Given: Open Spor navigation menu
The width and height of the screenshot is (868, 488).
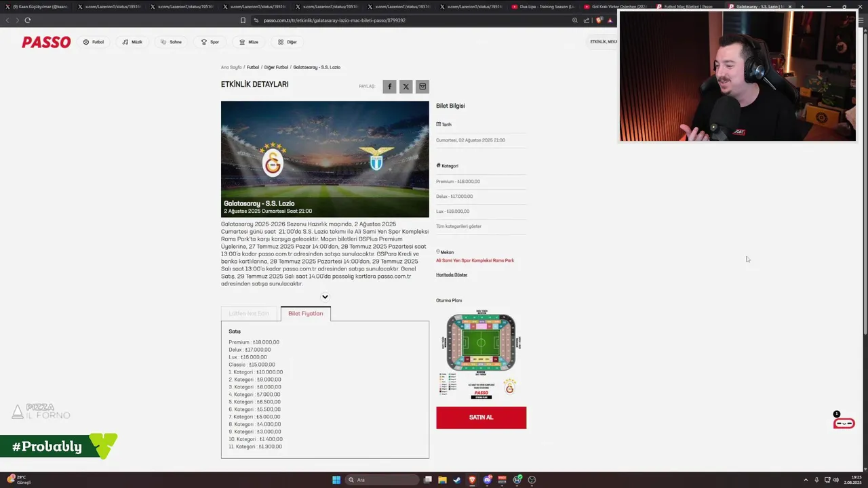Looking at the screenshot, I should click(x=210, y=42).
